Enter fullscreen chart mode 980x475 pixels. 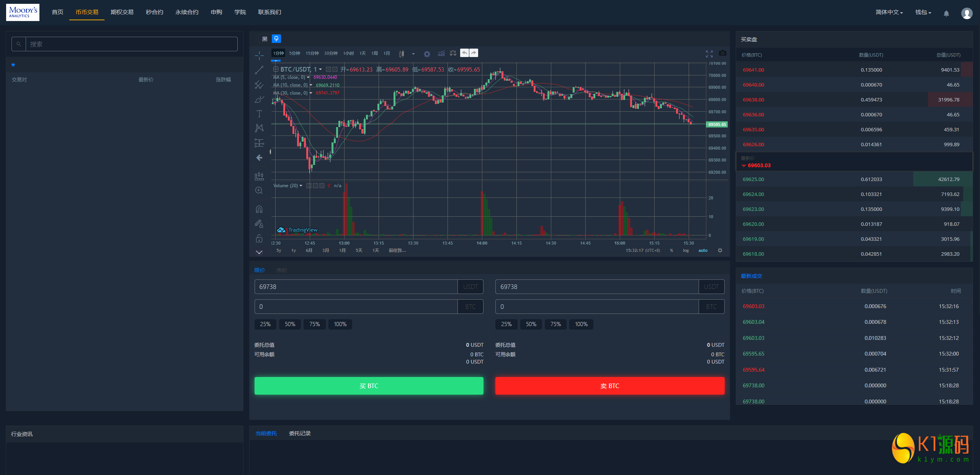tap(709, 54)
